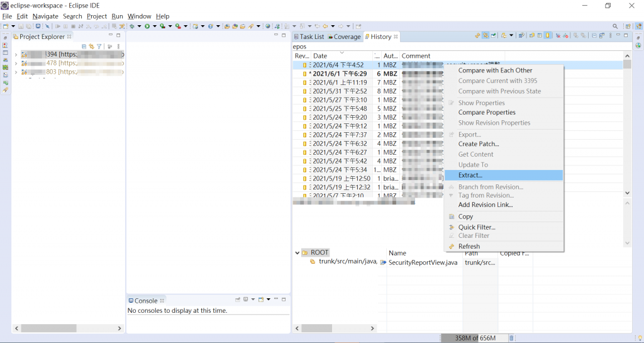Viewport: 644px width, 343px height.
Task: Toggle Group by Date in History toolbar
Action: point(521,36)
